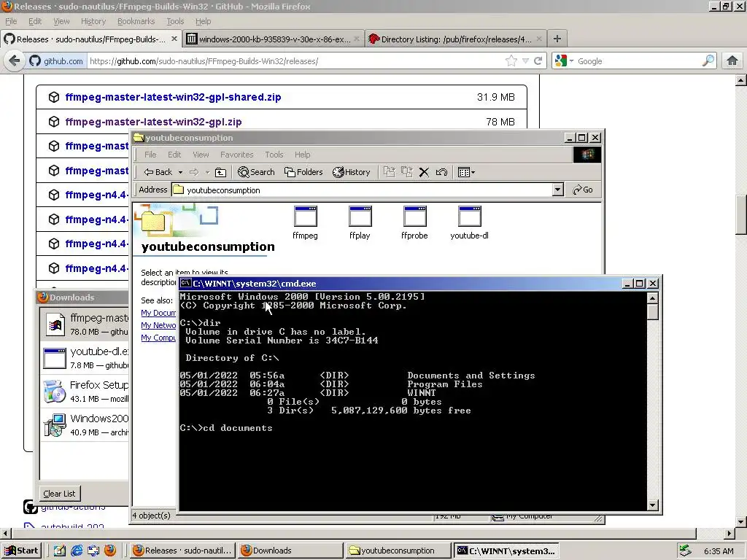Download ffmpeg-master-latest-win32-gpl-shared.zip
The width and height of the screenshot is (747, 560).
(x=173, y=97)
